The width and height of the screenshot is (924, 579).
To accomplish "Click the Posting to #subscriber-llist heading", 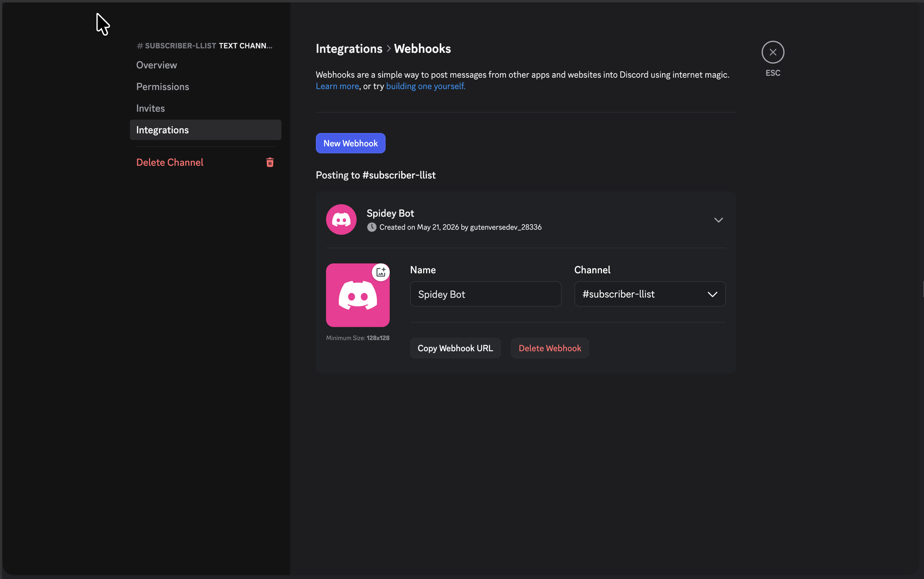I will coord(376,175).
